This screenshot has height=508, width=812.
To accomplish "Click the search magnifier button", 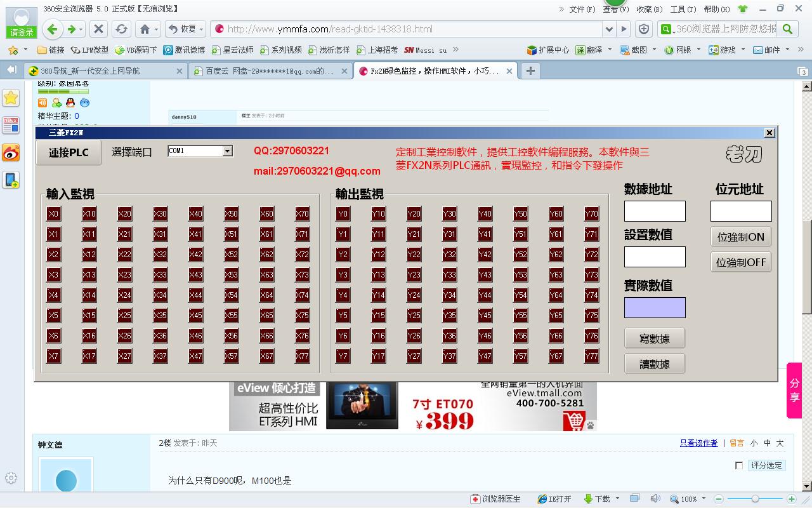I will coord(787,29).
